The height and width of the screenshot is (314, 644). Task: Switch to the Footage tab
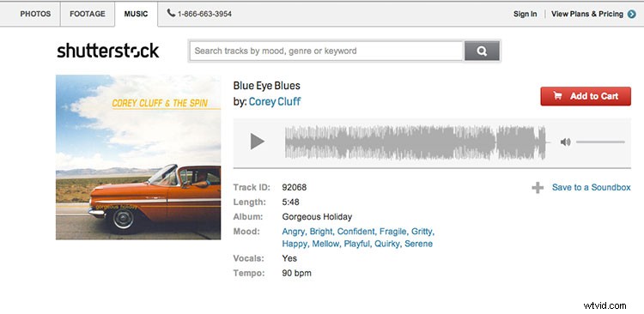pos(88,14)
